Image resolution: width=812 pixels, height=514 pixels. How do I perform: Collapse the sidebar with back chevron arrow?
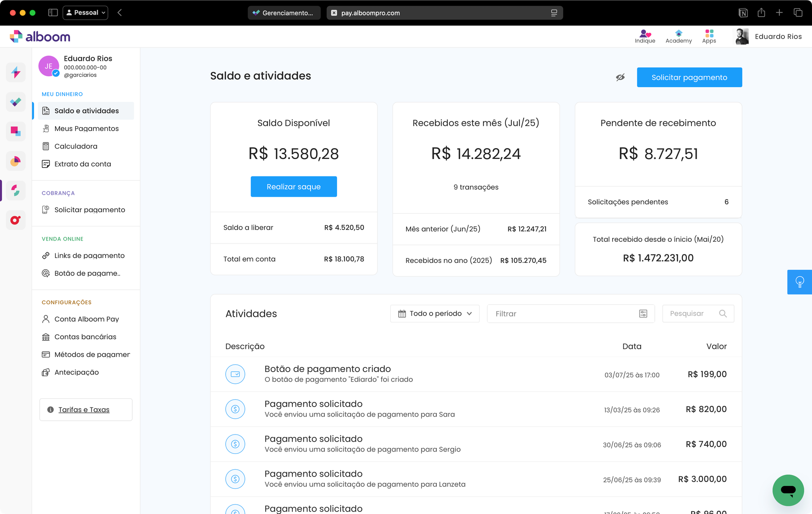[x=119, y=13]
